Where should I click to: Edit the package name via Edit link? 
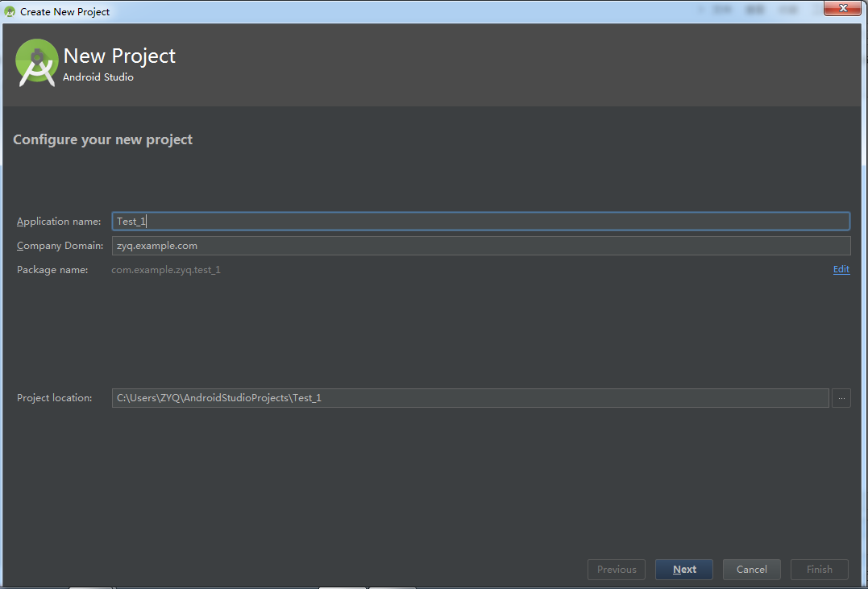click(841, 270)
